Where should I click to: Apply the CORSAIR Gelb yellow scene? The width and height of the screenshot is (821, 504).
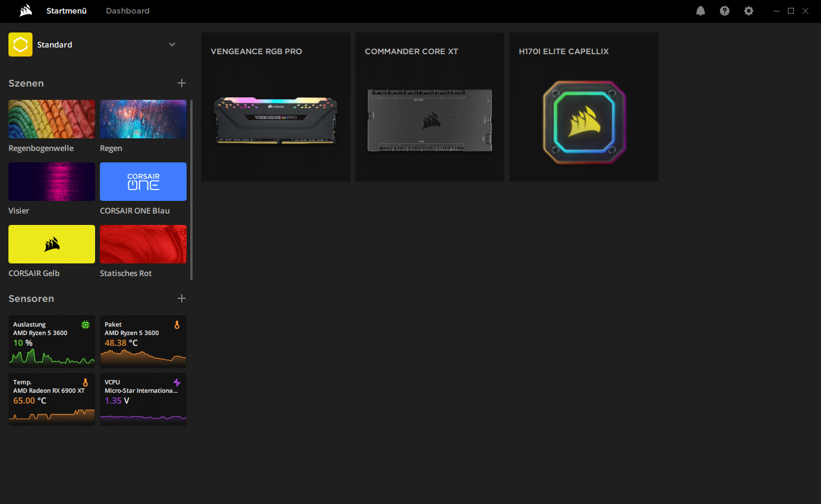pyautogui.click(x=52, y=244)
